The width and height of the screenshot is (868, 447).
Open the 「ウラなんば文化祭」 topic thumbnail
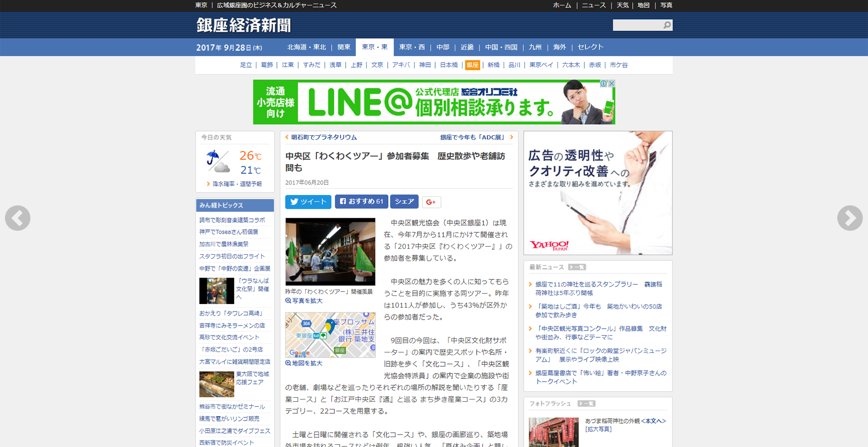[x=217, y=291]
